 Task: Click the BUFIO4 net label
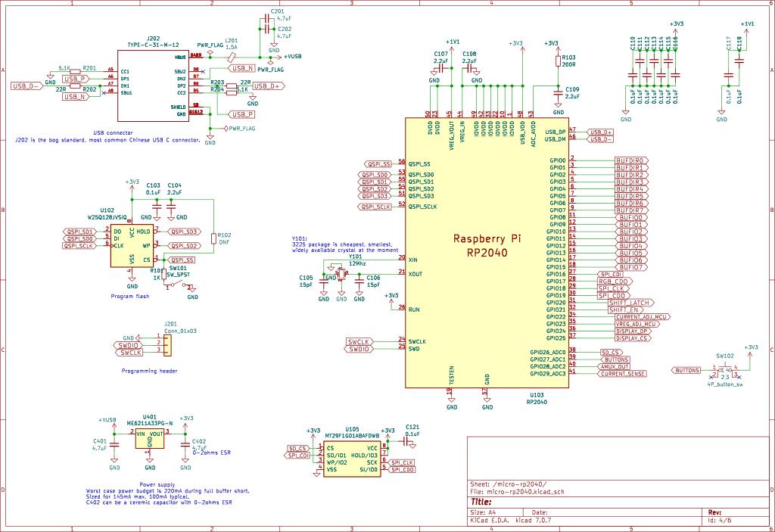pyautogui.click(x=632, y=246)
